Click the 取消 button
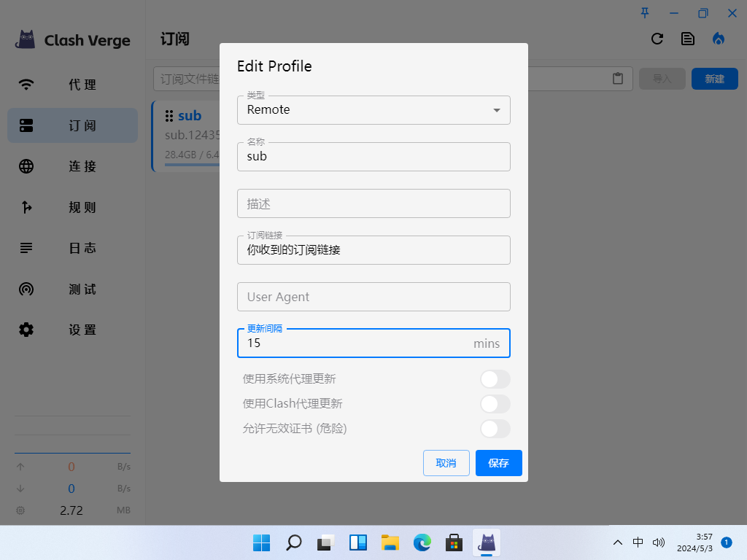 point(446,463)
